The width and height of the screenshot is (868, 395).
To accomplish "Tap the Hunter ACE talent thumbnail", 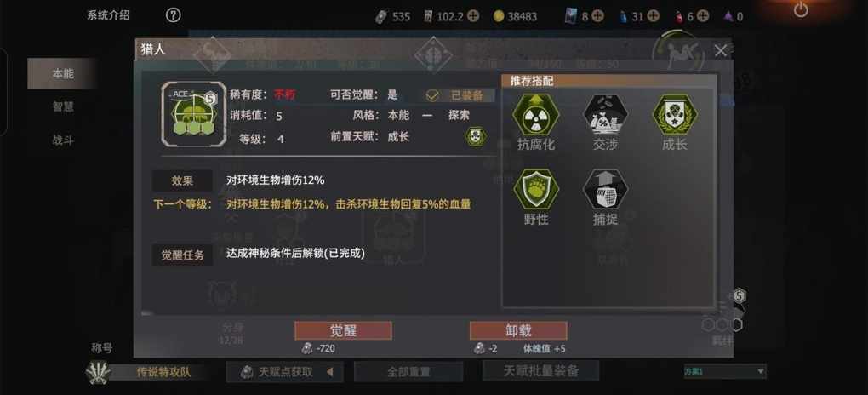I will pos(194,114).
